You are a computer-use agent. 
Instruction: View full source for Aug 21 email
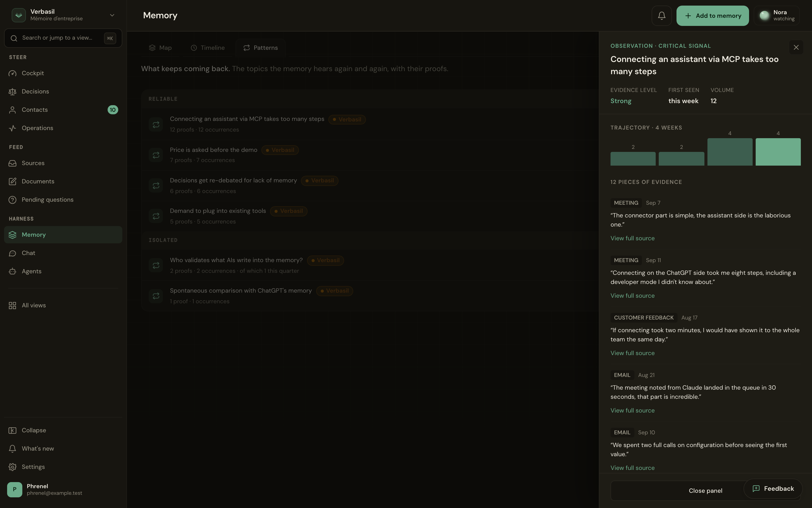[x=632, y=410]
